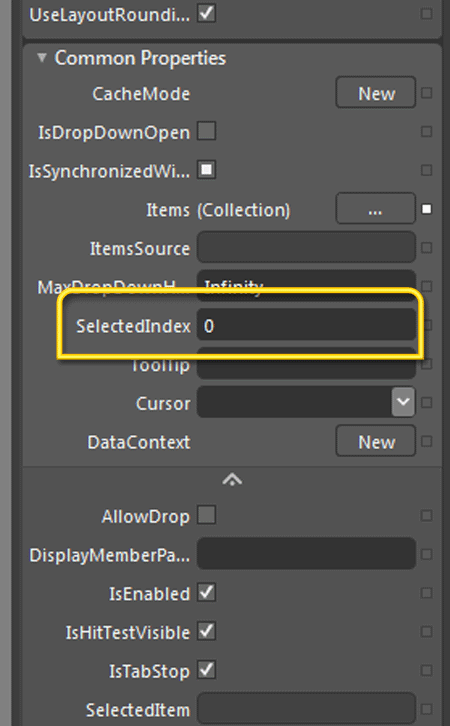Open advanced options marker for UseLayoutRounding
The image size is (450, 726).
point(426,13)
